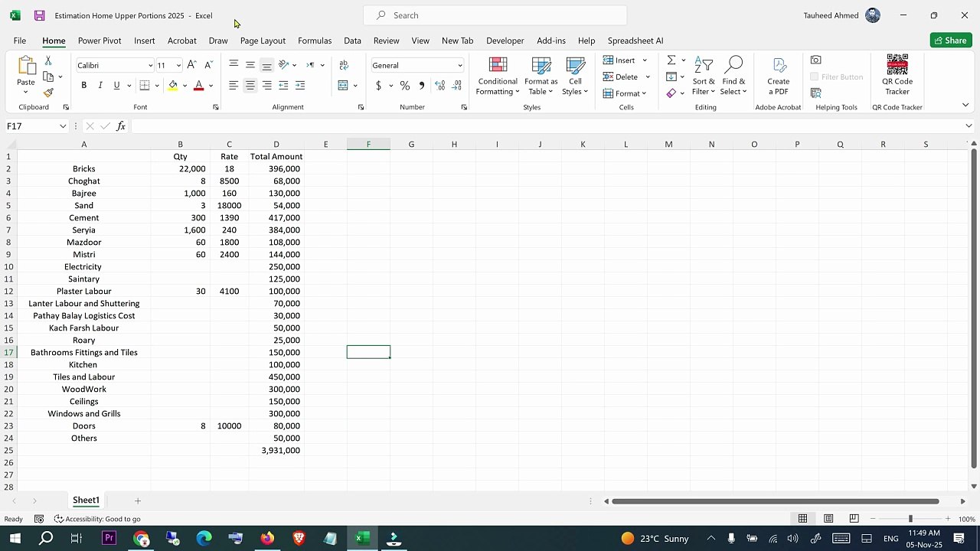Screen dimensions: 980x551
Task: Open the Find & Select menu
Action: coord(733,76)
